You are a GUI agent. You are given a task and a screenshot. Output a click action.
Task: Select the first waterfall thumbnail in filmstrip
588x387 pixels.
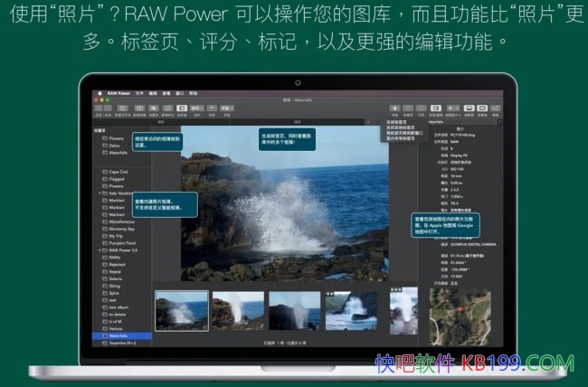coord(181,310)
